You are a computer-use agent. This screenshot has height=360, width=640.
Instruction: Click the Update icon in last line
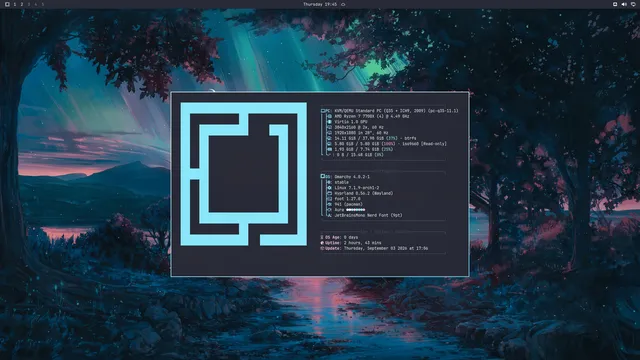coord(322,248)
